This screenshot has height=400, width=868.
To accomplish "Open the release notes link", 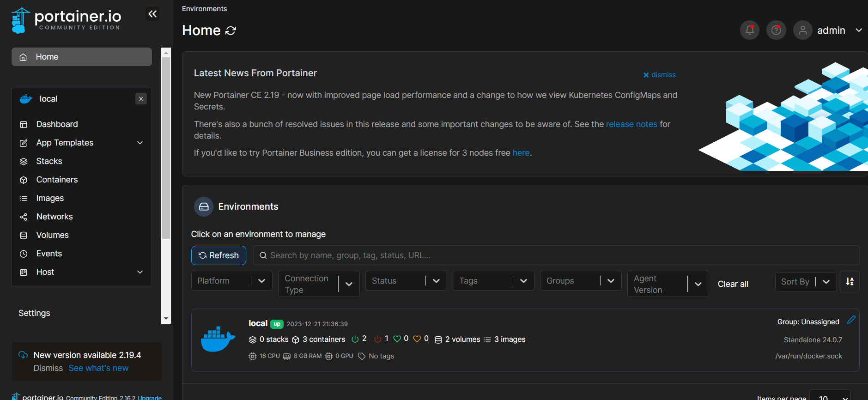I will tap(631, 124).
